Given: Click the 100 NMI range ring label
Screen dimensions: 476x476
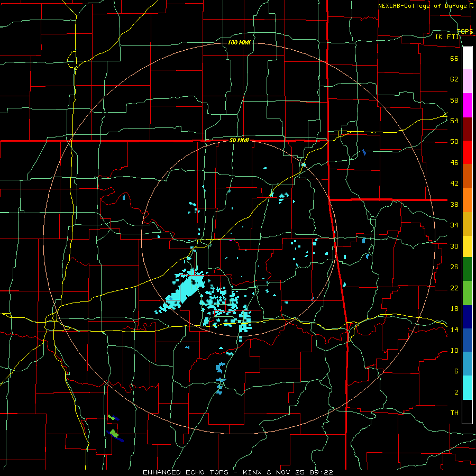Looking at the screenshot, I should coord(239,42).
